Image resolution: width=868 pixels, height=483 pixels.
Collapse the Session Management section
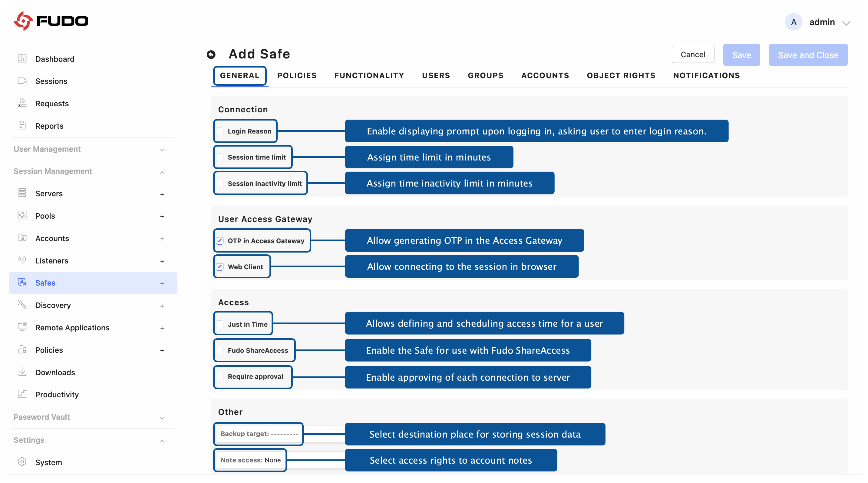point(162,172)
